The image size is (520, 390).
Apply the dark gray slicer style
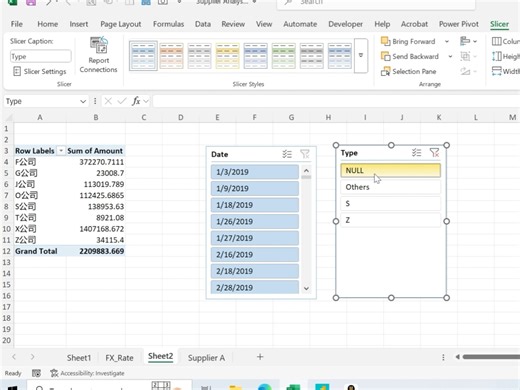(311, 56)
